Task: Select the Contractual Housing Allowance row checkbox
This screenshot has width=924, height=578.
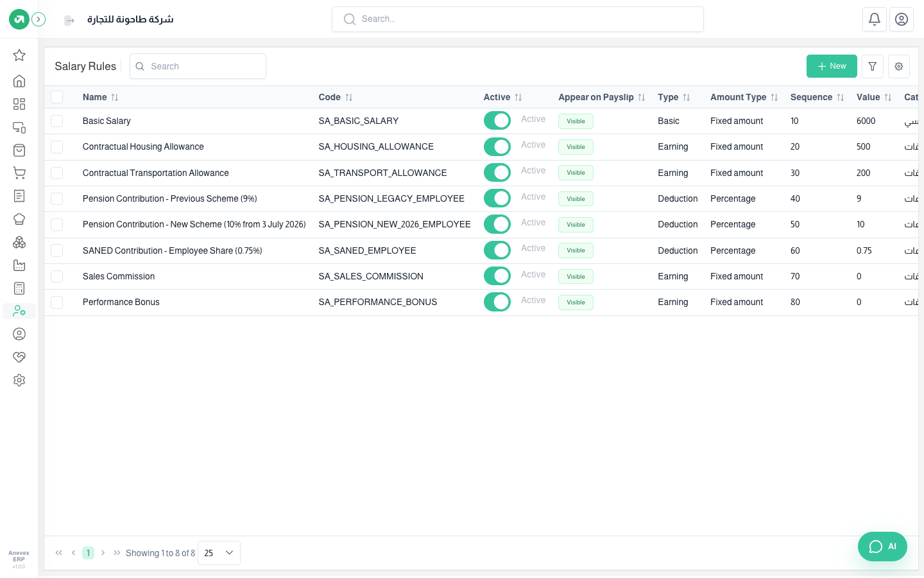Action: [57, 147]
